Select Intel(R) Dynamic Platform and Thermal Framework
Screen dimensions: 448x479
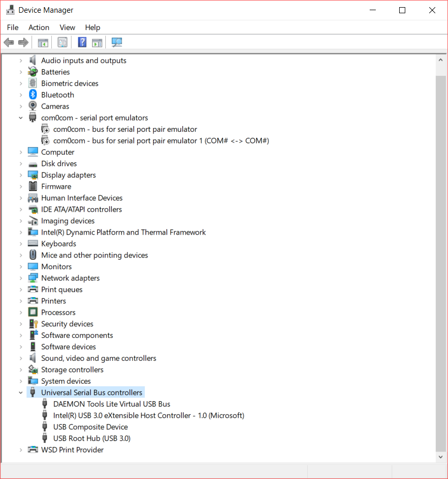click(123, 232)
